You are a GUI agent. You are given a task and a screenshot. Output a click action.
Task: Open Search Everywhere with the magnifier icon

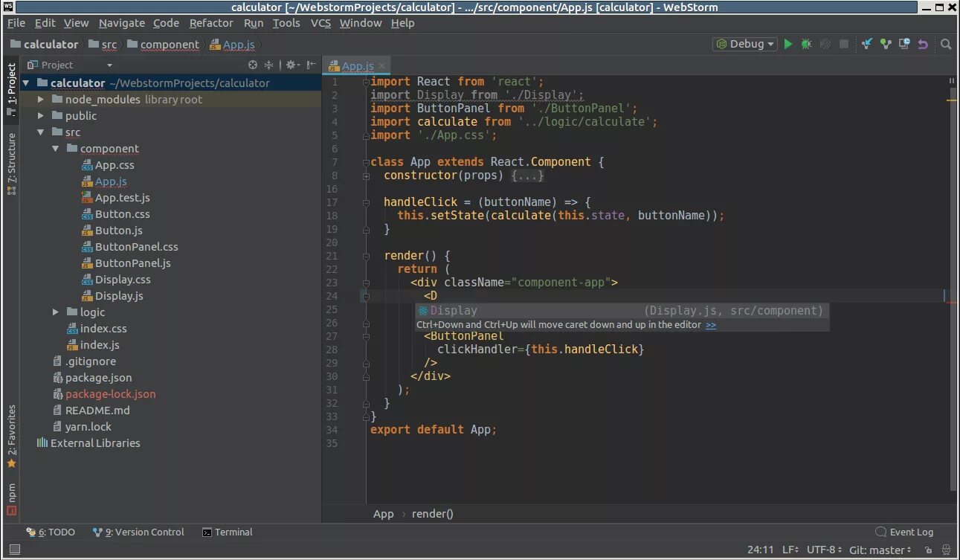point(946,44)
